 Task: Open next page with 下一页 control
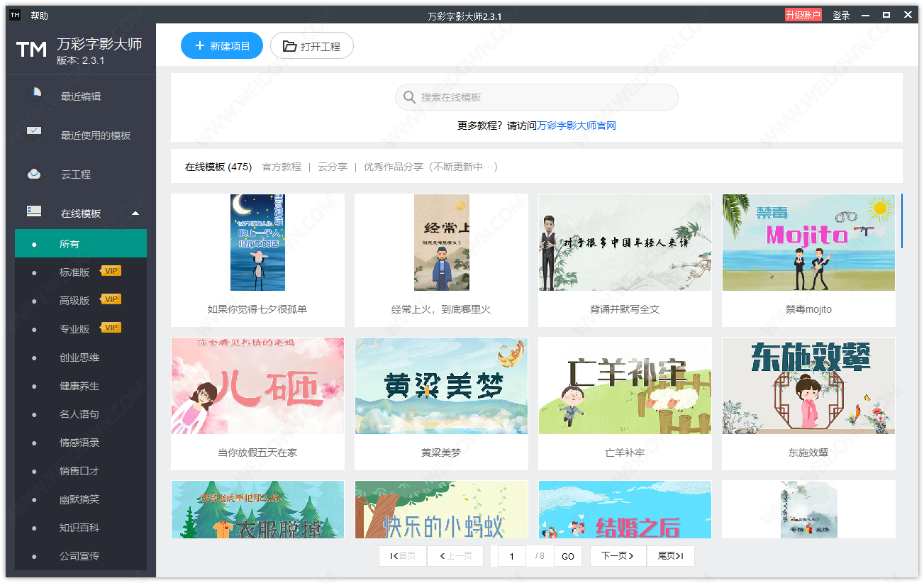point(616,556)
